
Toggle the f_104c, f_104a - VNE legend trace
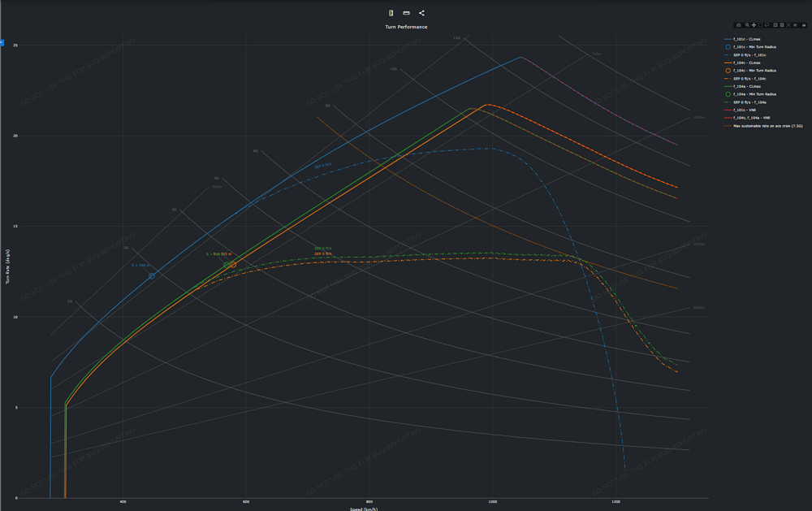(x=747, y=118)
